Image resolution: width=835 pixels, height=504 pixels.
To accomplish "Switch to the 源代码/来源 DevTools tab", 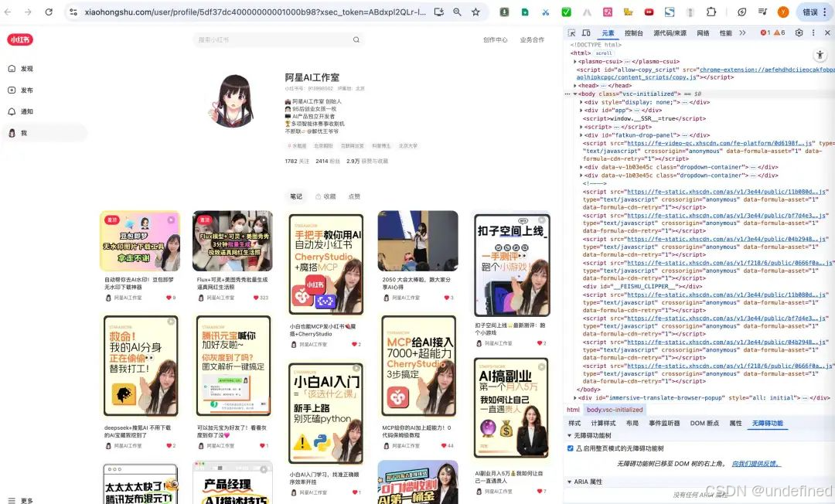I will tap(670, 33).
